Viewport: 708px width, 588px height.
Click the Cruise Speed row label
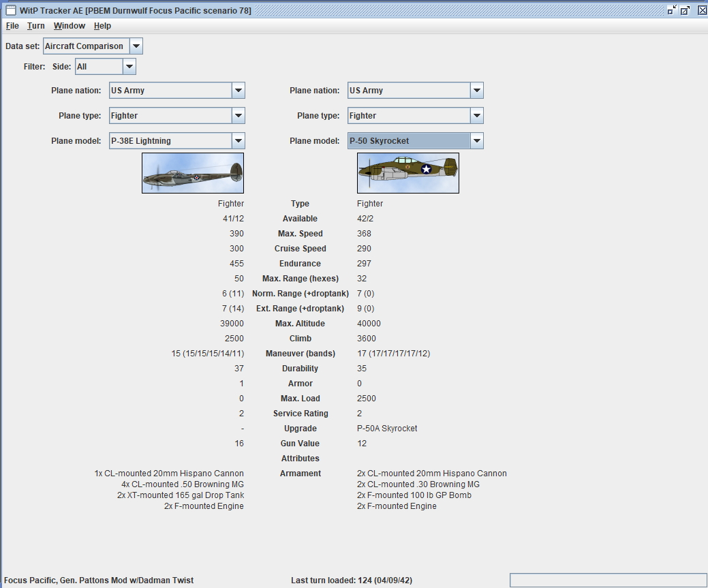(301, 249)
